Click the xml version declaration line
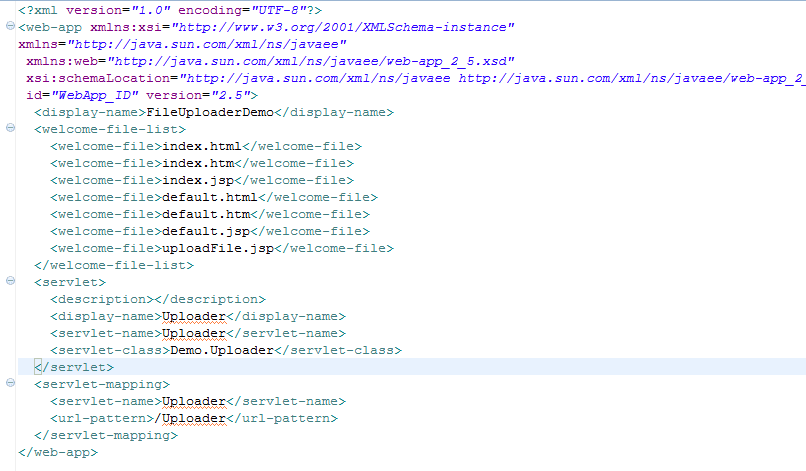 [x=170, y=10]
